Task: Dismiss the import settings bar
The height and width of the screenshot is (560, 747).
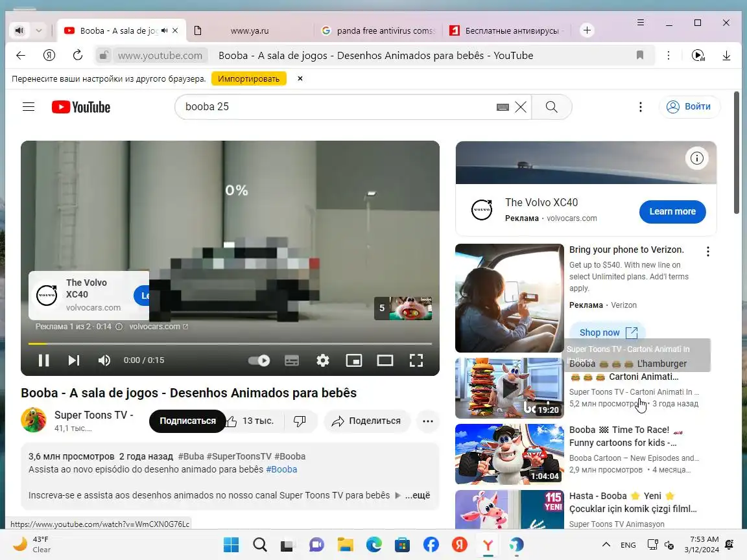Action: point(300,78)
